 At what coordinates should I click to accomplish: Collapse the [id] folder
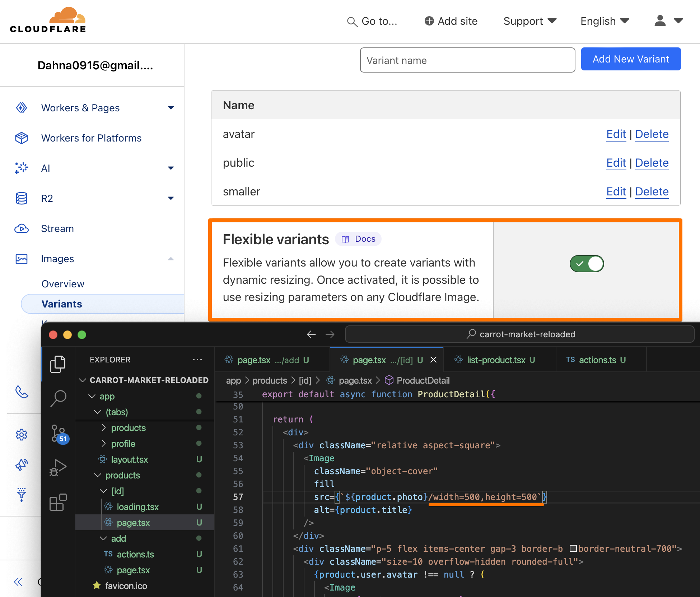[103, 491]
